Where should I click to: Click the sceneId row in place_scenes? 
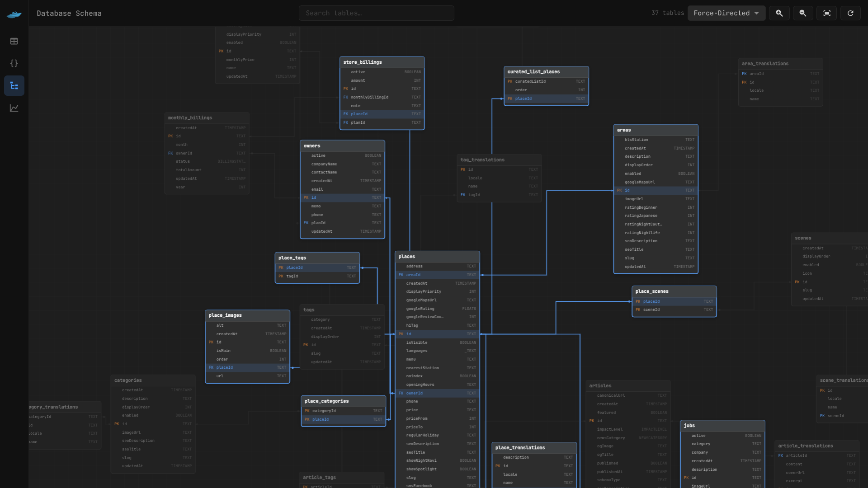[674, 310]
